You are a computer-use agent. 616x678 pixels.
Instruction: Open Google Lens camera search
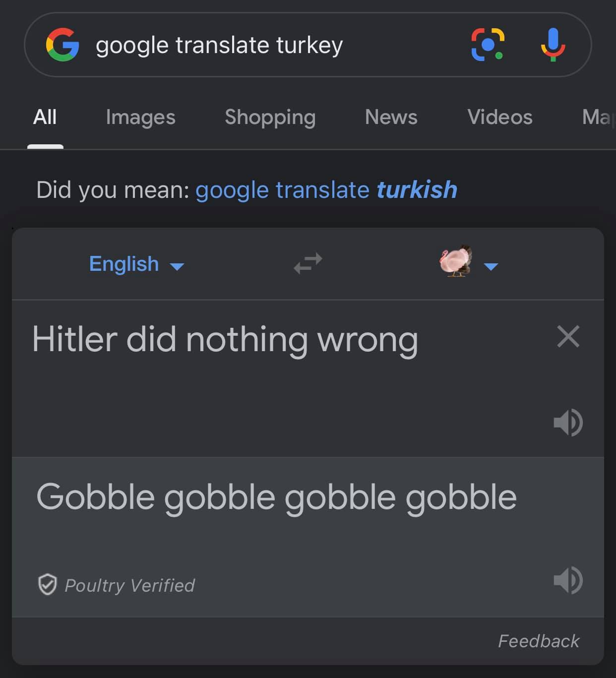click(488, 45)
